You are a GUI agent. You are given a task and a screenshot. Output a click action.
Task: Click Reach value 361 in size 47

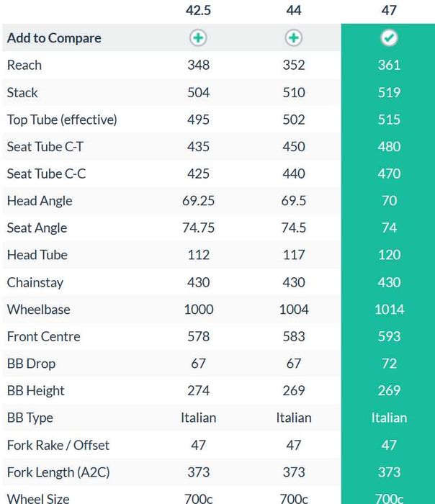point(389,65)
